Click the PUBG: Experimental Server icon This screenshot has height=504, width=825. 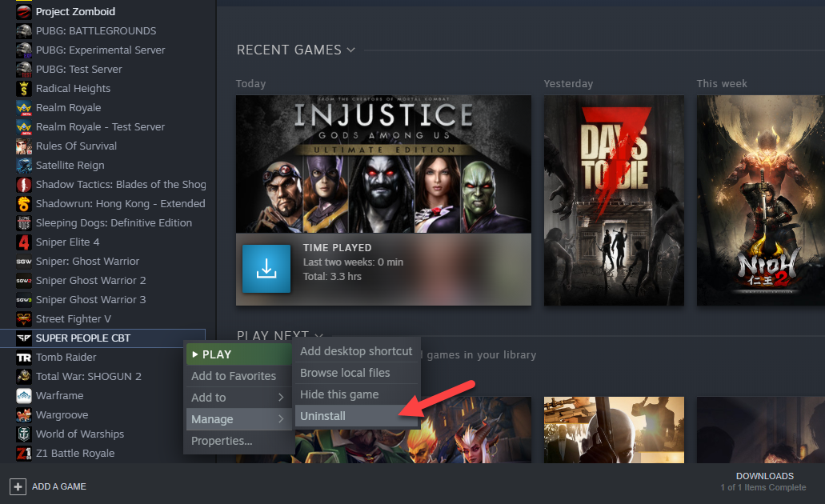coord(24,50)
